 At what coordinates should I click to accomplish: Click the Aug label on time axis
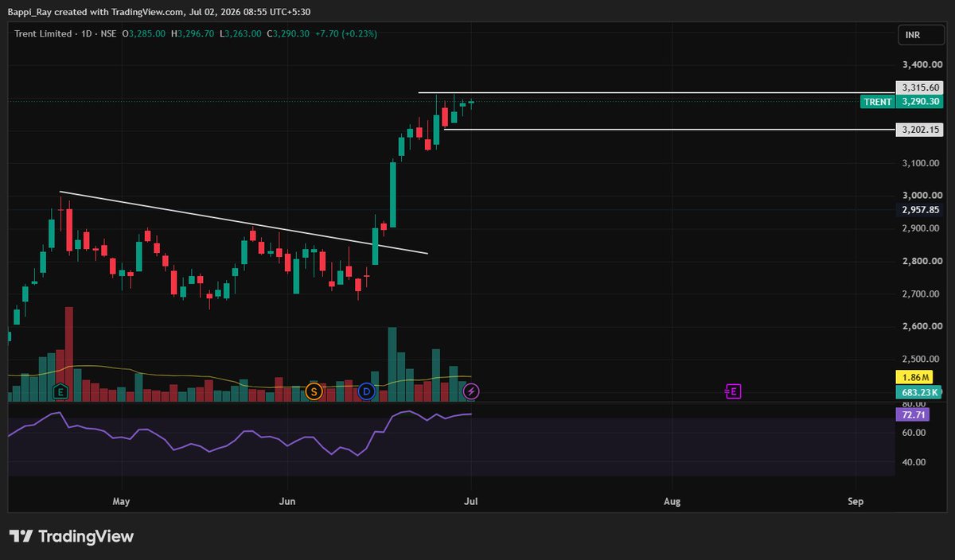click(672, 501)
